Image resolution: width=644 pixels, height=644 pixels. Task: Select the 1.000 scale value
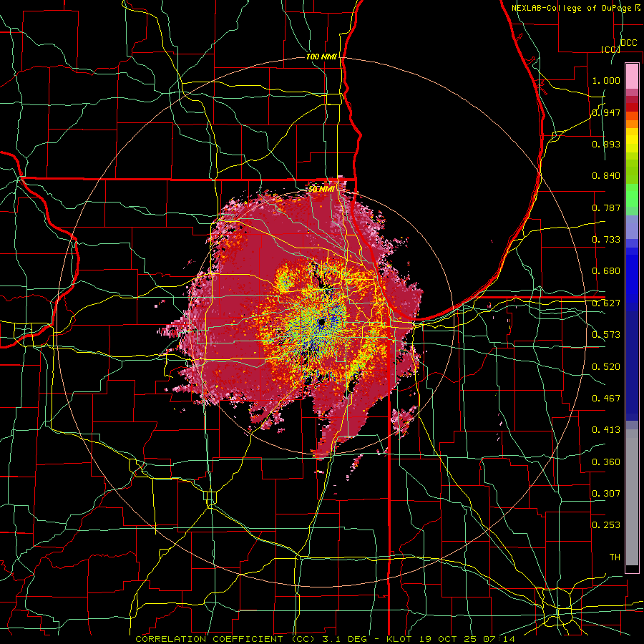point(606,80)
